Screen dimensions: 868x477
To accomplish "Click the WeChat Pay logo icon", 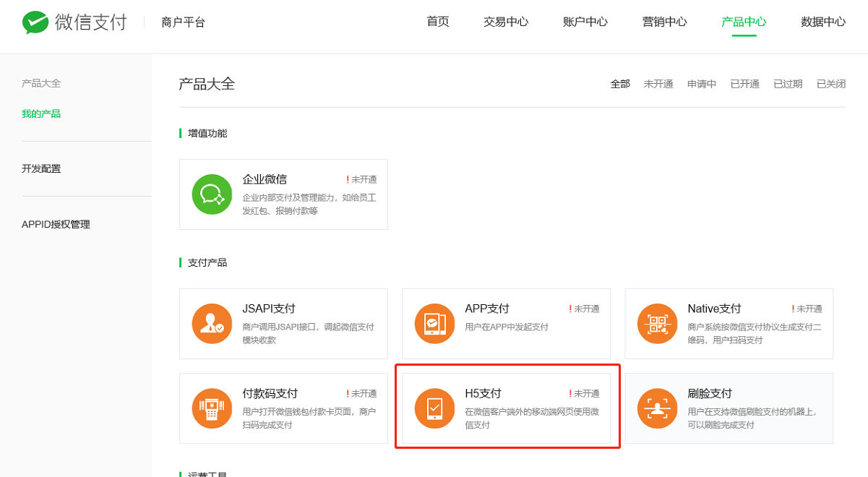I will point(35,22).
